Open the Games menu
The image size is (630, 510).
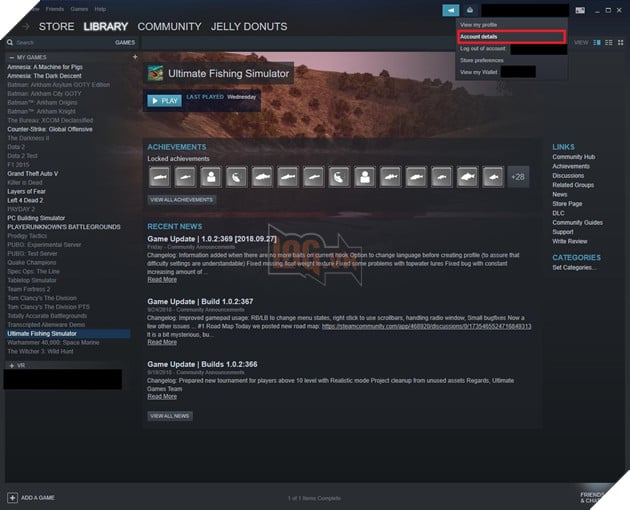(x=79, y=9)
